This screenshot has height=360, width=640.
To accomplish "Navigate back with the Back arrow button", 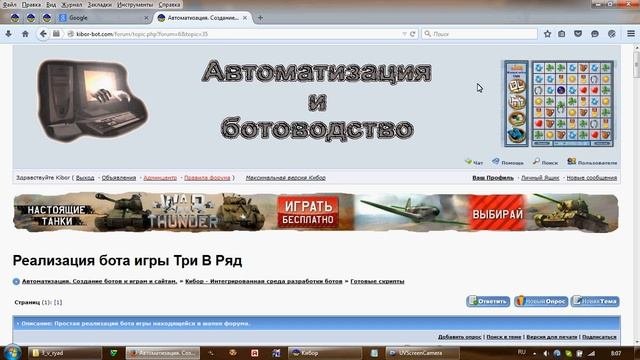I will point(43,34).
